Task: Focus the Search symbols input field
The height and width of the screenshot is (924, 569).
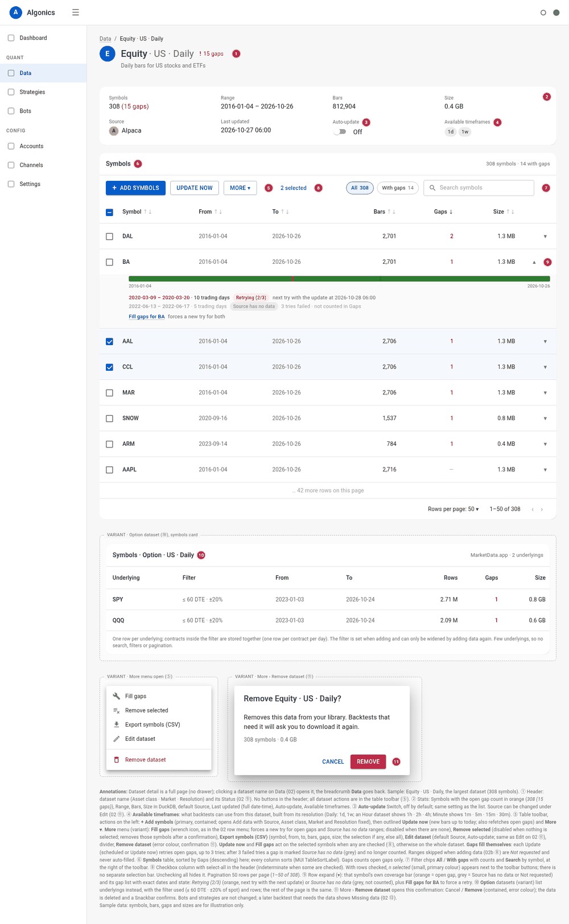Action: click(x=479, y=188)
